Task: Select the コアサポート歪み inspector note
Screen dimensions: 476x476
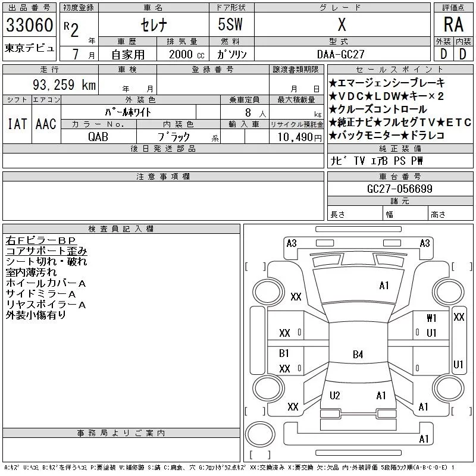Action: tap(46, 251)
